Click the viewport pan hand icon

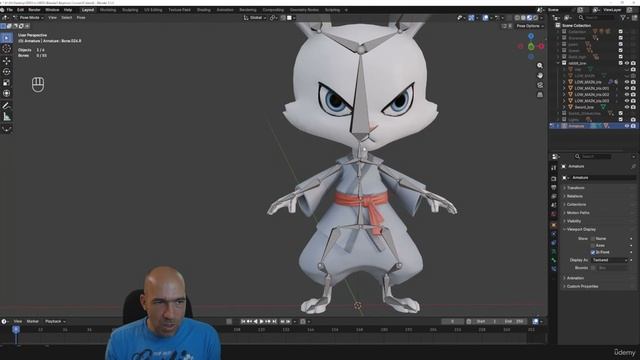point(540,76)
